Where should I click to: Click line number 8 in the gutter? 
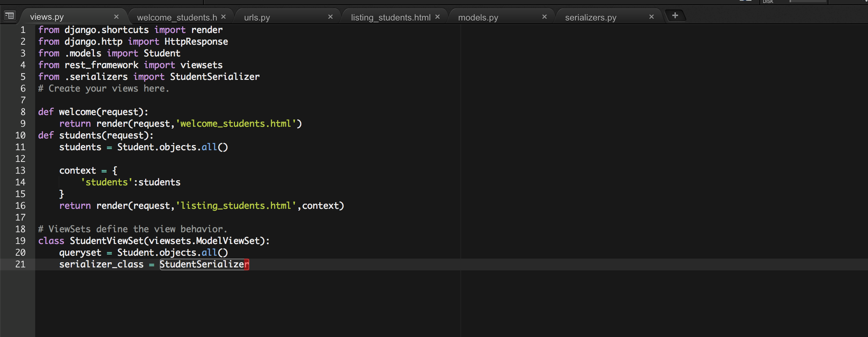[x=23, y=112]
